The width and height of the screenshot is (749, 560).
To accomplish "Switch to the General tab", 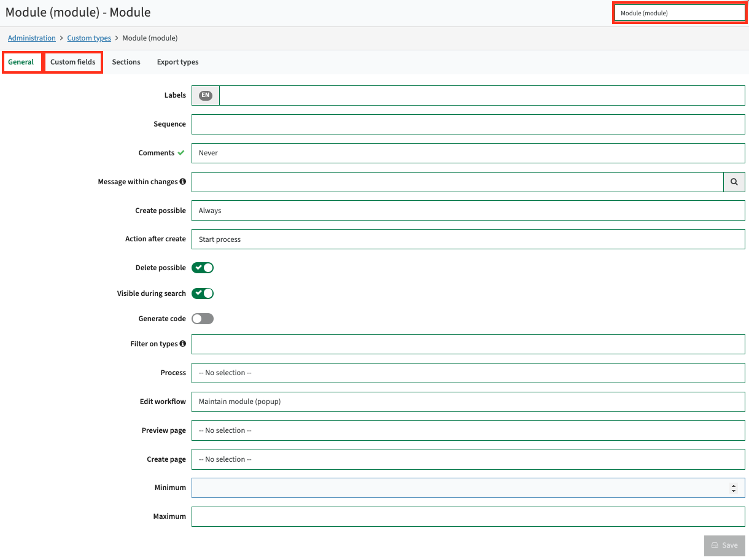I will click(21, 62).
